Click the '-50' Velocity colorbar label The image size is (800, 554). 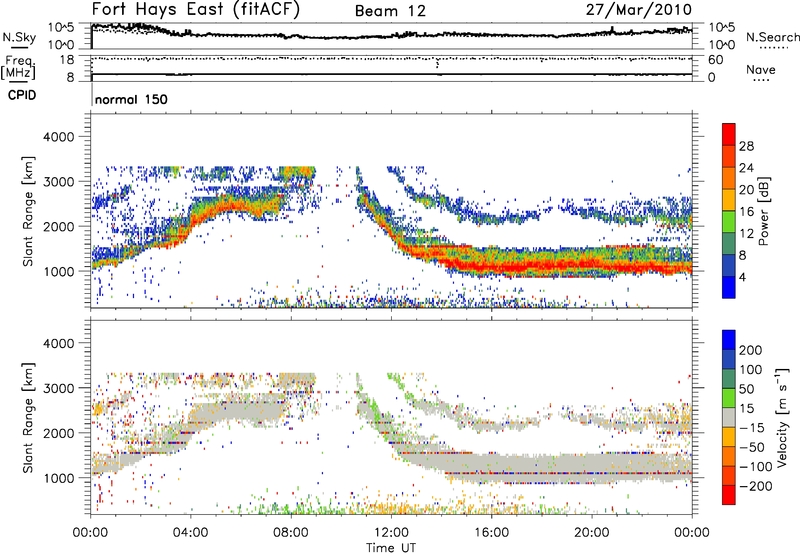pos(752,447)
